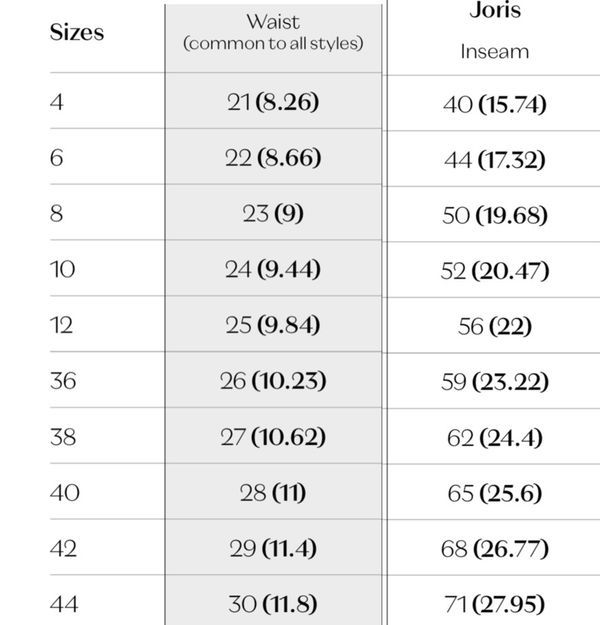Click waist value 29 (11.4)

(x=273, y=548)
